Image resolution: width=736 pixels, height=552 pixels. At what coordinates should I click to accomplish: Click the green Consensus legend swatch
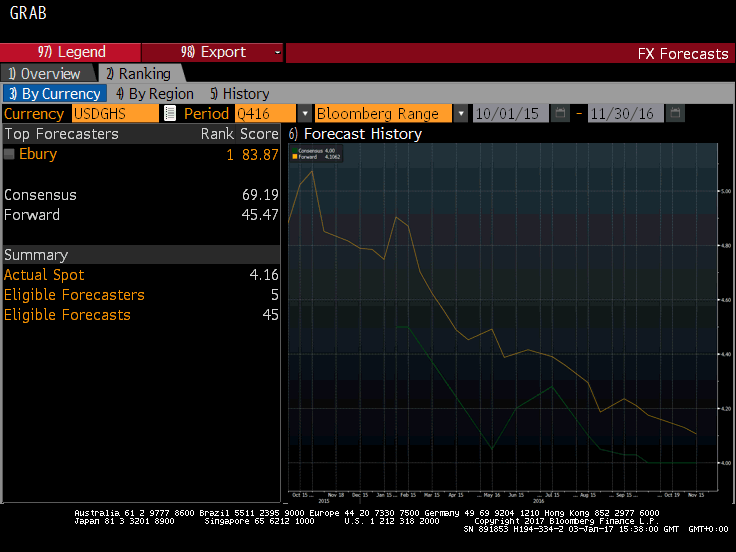pyautogui.click(x=295, y=151)
